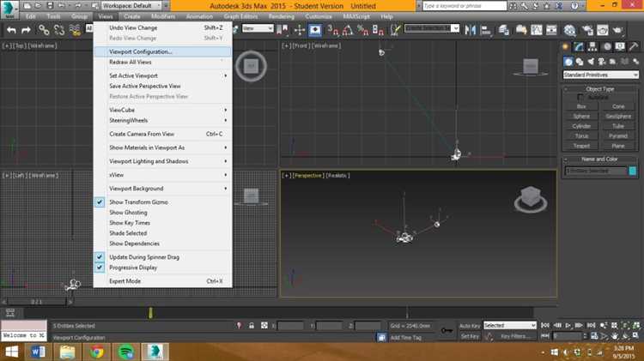Click the Play Animation control
The width and height of the screenshot is (644, 361).
[568, 325]
